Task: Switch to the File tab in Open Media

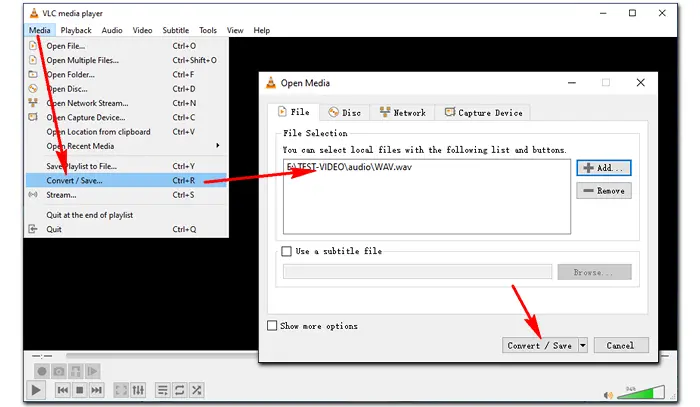Action: (294, 112)
